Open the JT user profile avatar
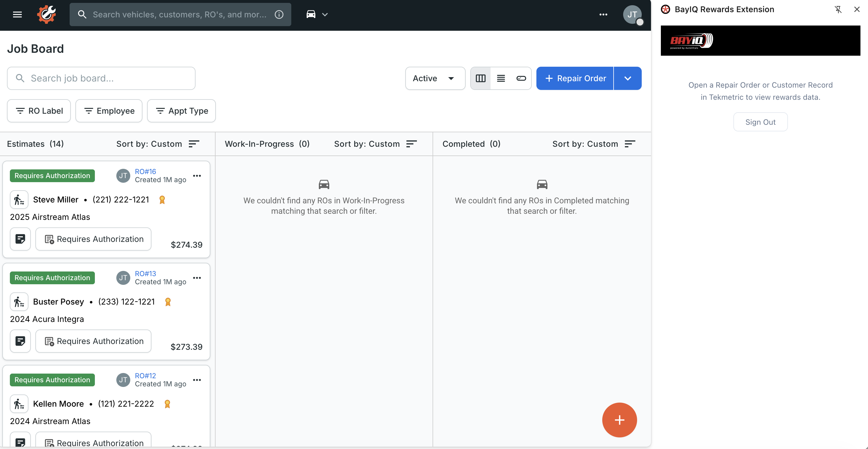Image resolution: width=868 pixels, height=449 pixels. (632, 15)
